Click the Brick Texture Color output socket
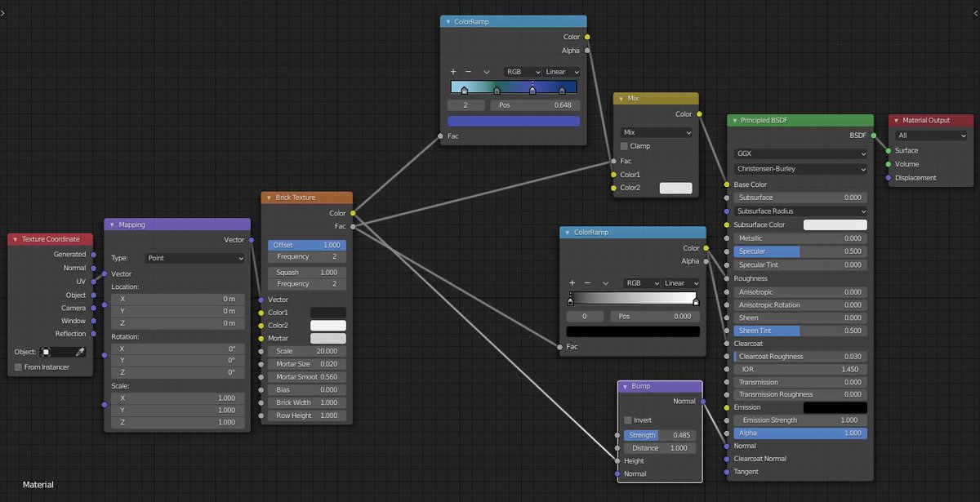This screenshot has height=502, width=980. [353, 213]
